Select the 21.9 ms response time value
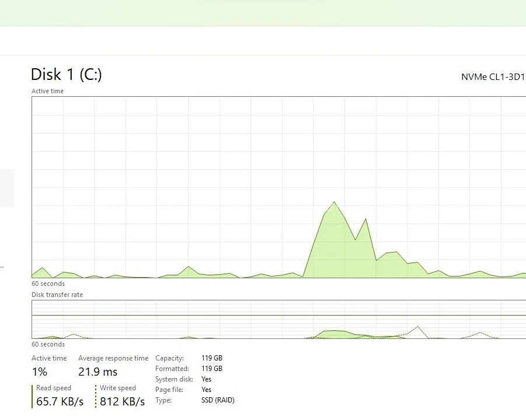This screenshot has width=526, height=420. click(97, 372)
